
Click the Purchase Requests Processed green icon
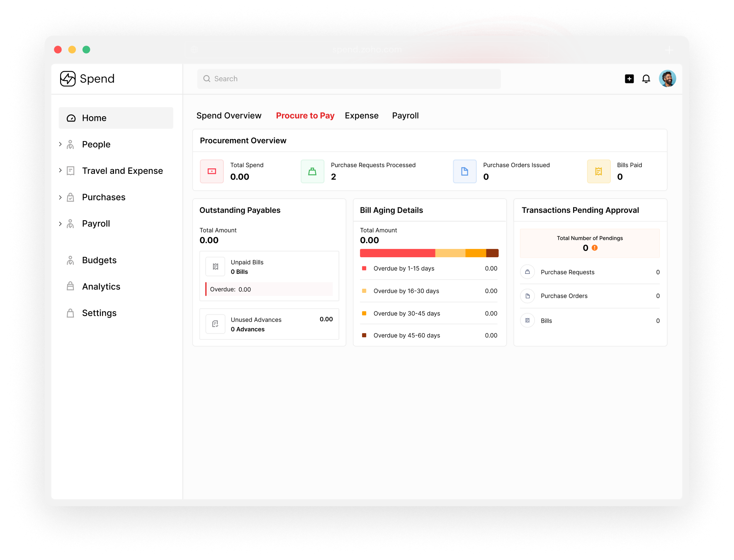point(312,171)
